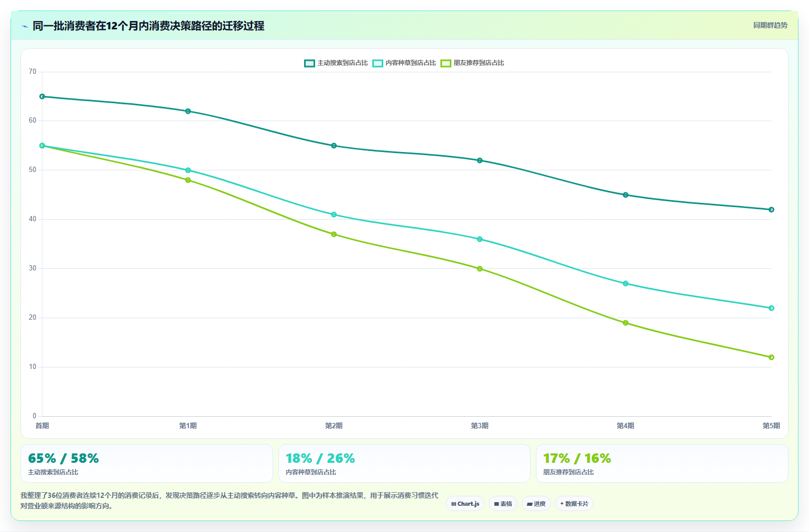
Task: Open the 数据卡片 chip
Action: pyautogui.click(x=574, y=504)
